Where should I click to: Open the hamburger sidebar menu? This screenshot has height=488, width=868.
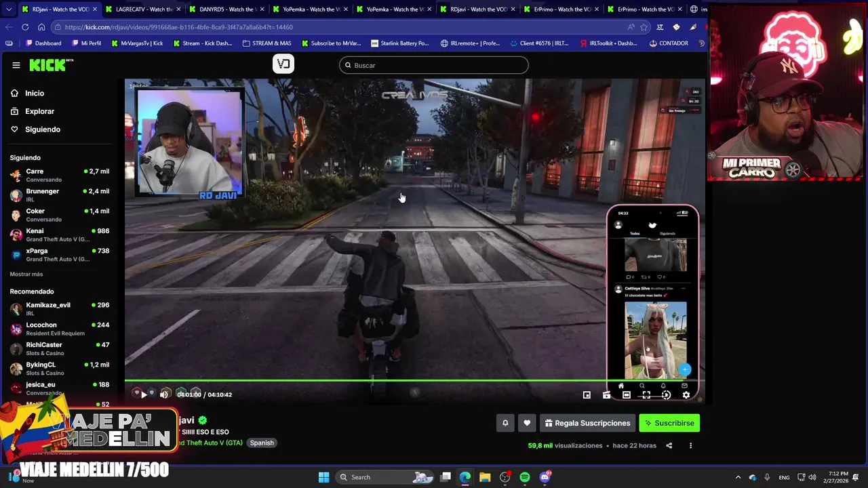coord(16,65)
